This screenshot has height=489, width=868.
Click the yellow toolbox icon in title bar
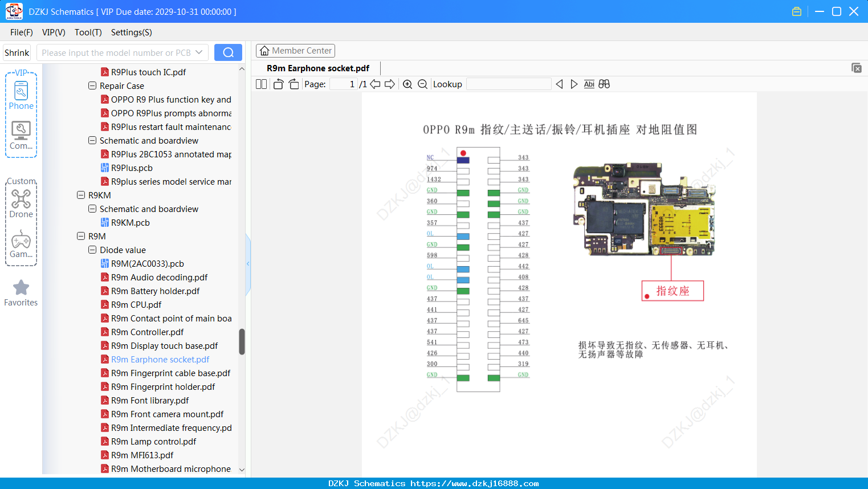pos(797,11)
